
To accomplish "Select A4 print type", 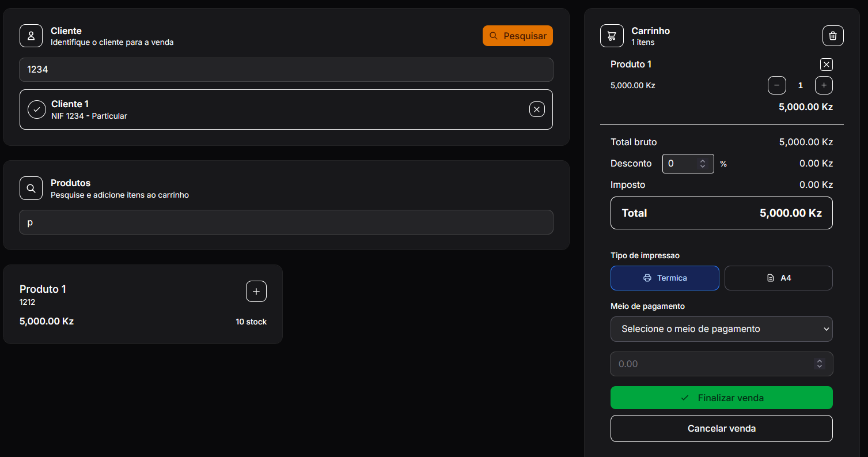I will [x=778, y=278].
